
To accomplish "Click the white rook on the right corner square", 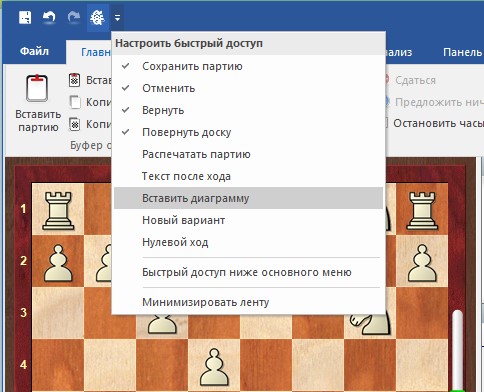I will (422, 211).
